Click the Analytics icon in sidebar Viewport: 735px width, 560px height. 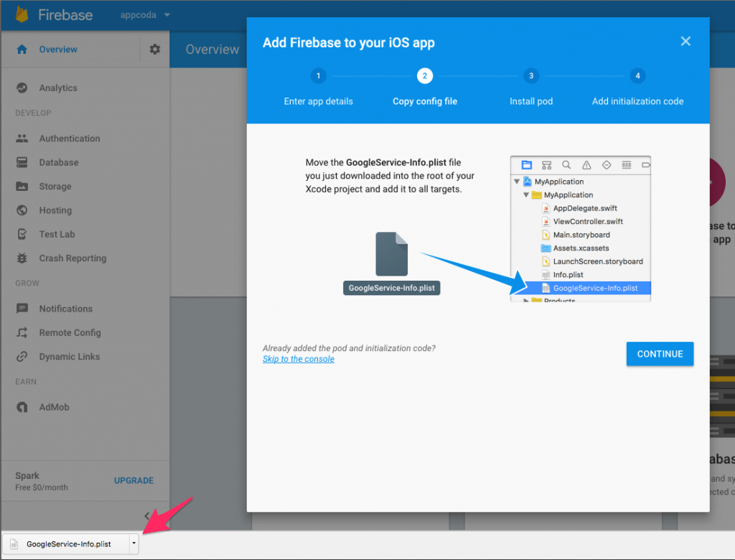[x=22, y=88]
